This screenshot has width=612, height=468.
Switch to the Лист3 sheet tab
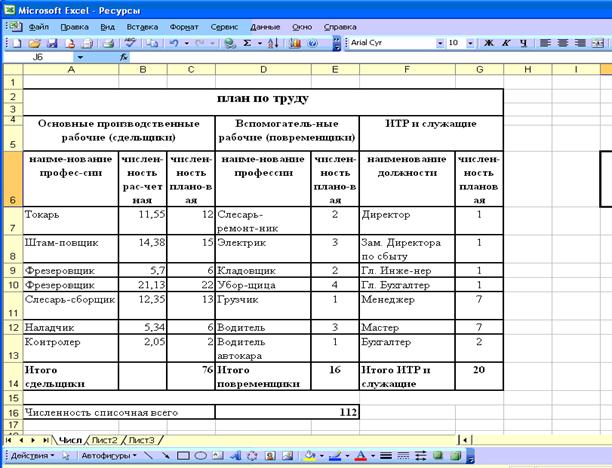141,440
